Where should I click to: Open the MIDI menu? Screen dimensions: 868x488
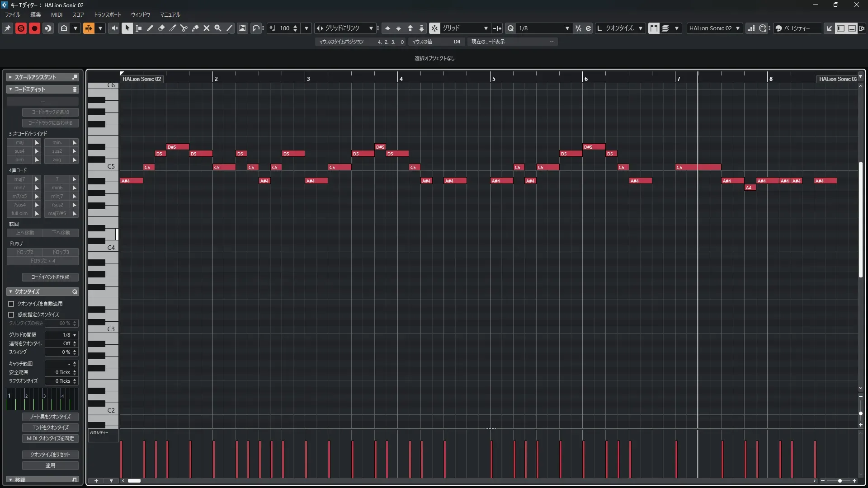click(x=57, y=14)
